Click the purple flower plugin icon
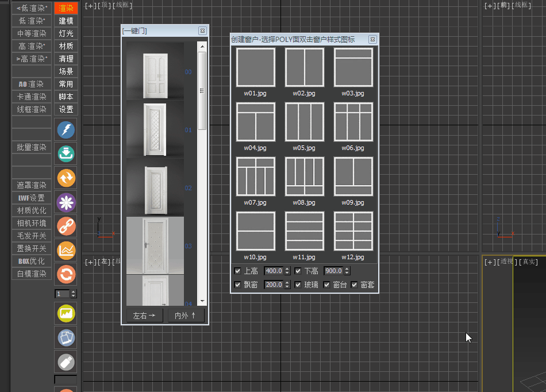 tap(66, 202)
